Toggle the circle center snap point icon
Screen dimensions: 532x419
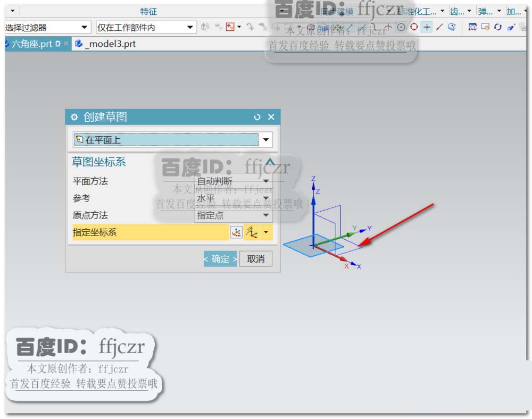(401, 27)
